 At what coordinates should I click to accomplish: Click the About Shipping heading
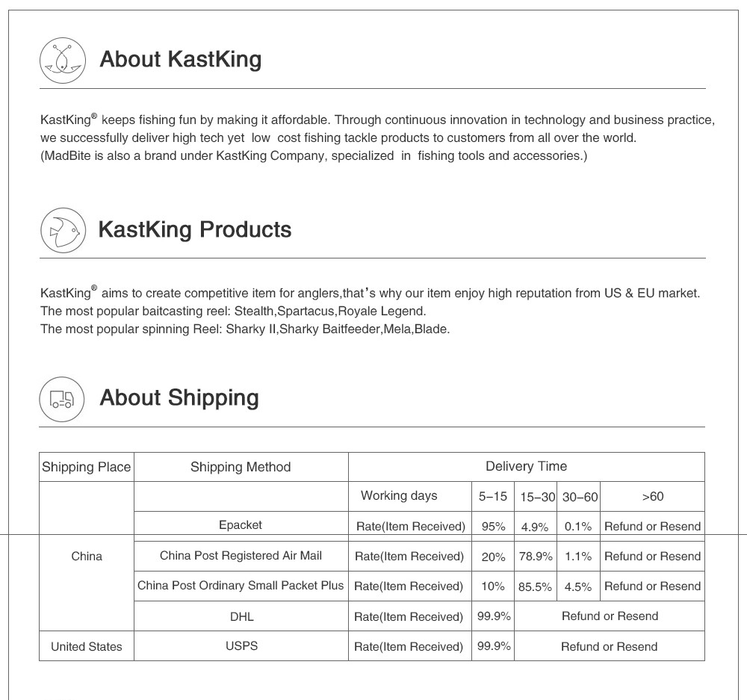point(179,398)
